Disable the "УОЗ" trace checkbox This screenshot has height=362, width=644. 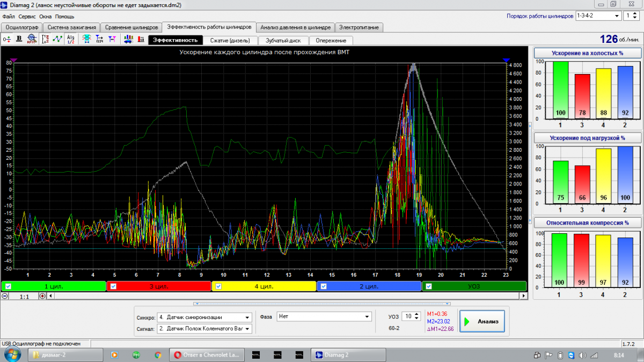point(428,286)
